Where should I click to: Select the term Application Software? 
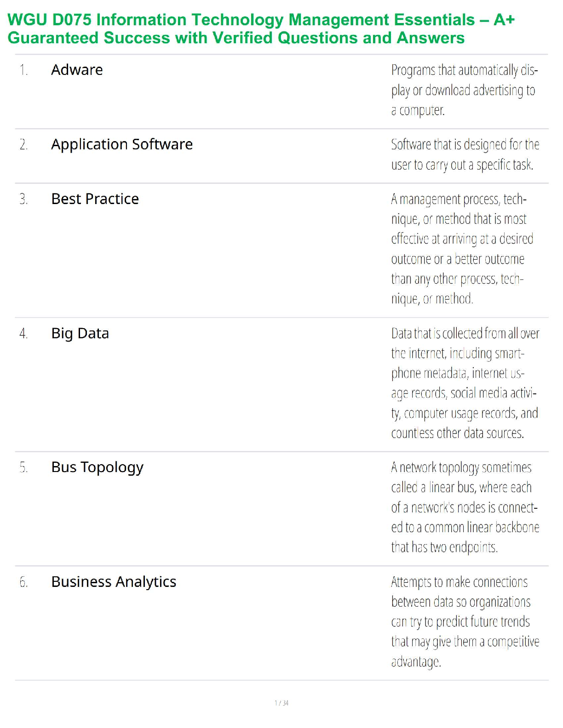[122, 144]
